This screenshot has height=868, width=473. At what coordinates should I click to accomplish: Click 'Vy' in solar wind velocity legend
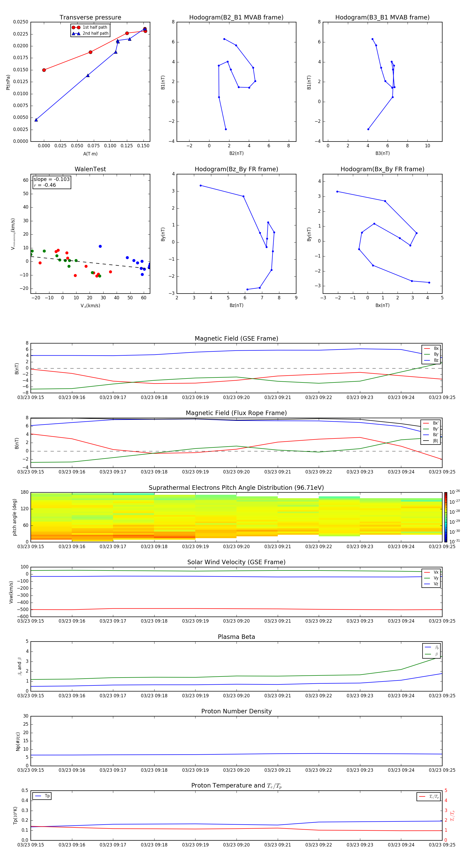[x=431, y=578]
